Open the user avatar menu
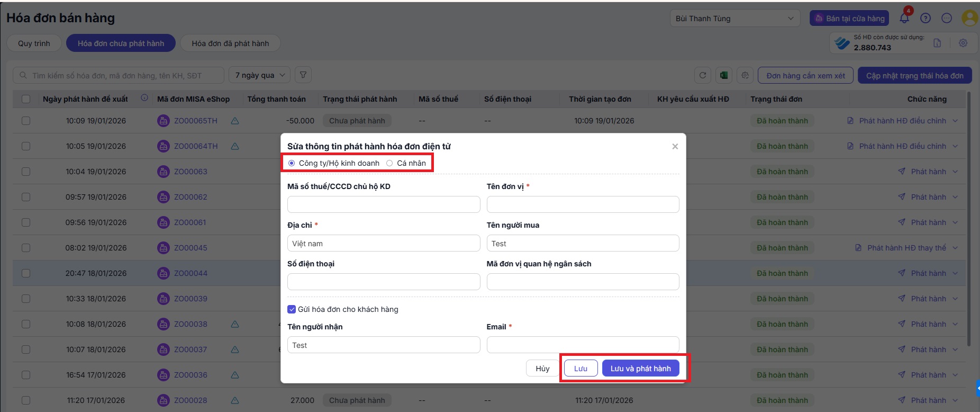980x412 pixels. pos(969,19)
